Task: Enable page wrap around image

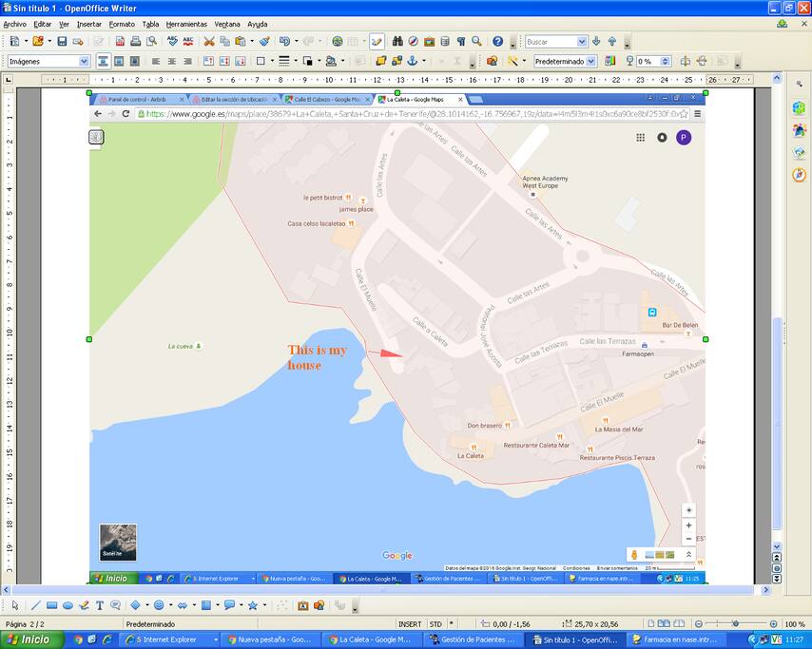Action: [119, 61]
